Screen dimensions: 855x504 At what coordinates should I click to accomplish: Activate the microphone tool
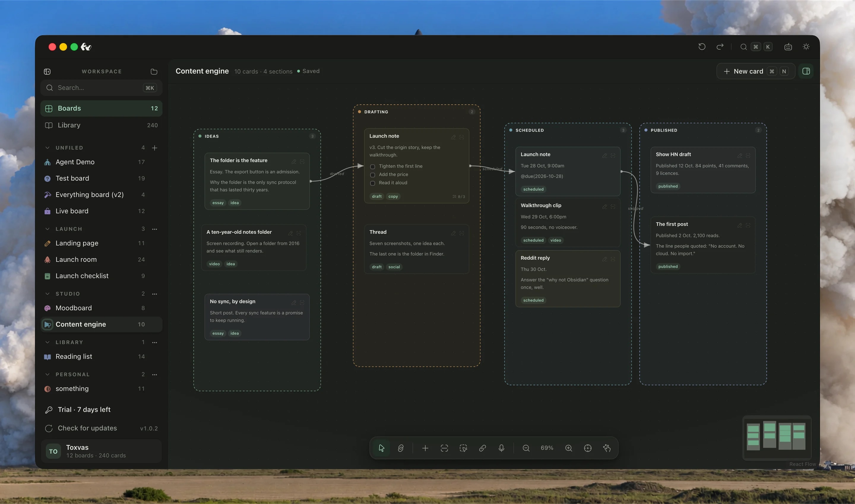501,448
